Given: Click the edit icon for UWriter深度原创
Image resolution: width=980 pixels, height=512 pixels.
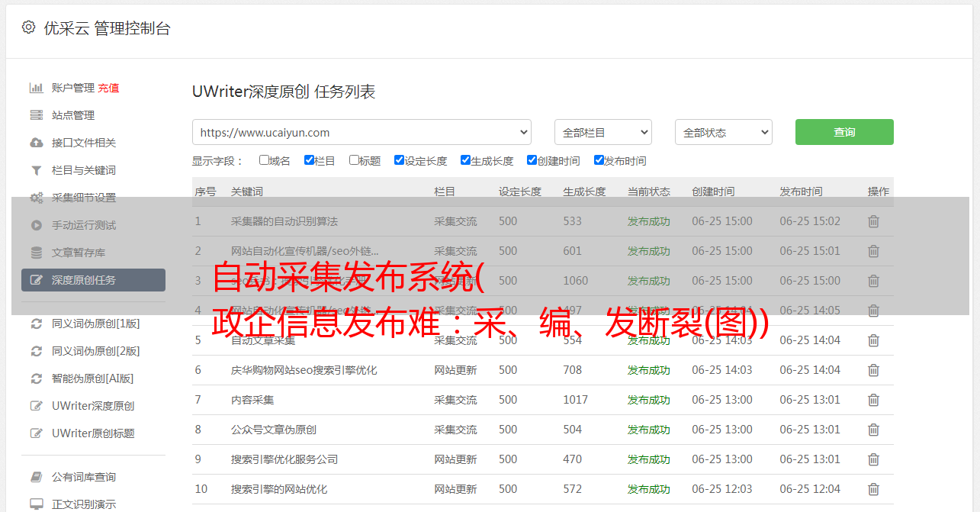Looking at the screenshot, I should pos(36,406).
